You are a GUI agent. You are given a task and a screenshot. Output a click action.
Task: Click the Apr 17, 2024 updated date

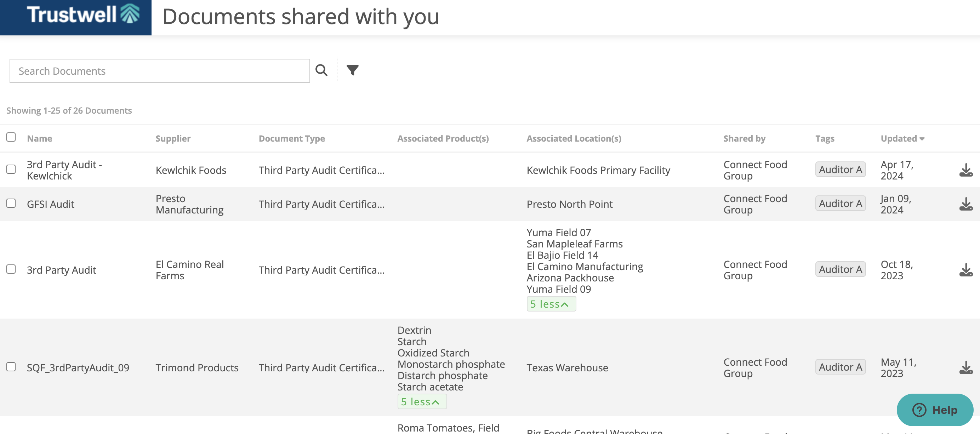[x=897, y=170]
